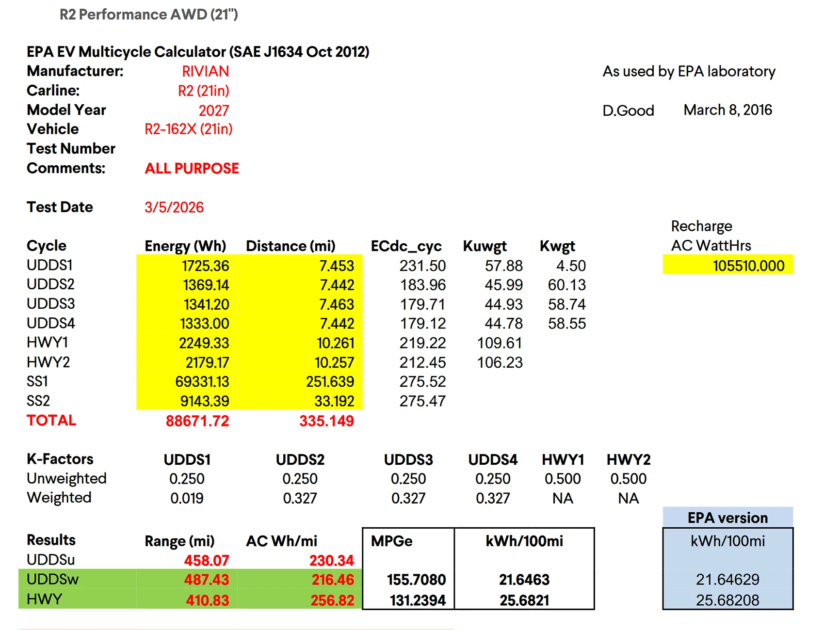Select the HWY2 Kuwgt value 106.23

click(500, 362)
